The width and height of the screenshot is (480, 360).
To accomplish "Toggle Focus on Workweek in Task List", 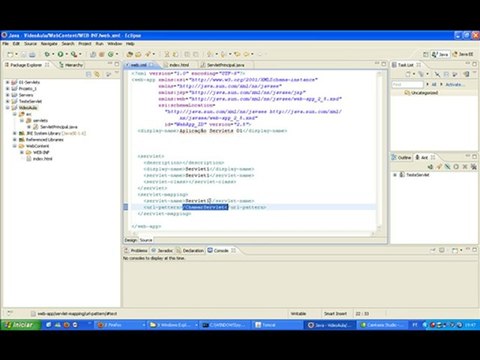I will 455,74.
